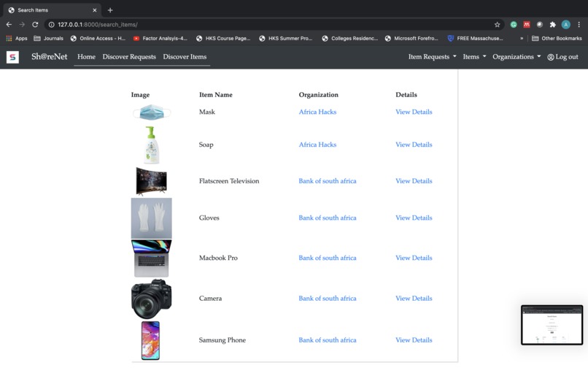This screenshot has width=588, height=368.
Task: Bookmark page using star icon
Action: pos(498,24)
